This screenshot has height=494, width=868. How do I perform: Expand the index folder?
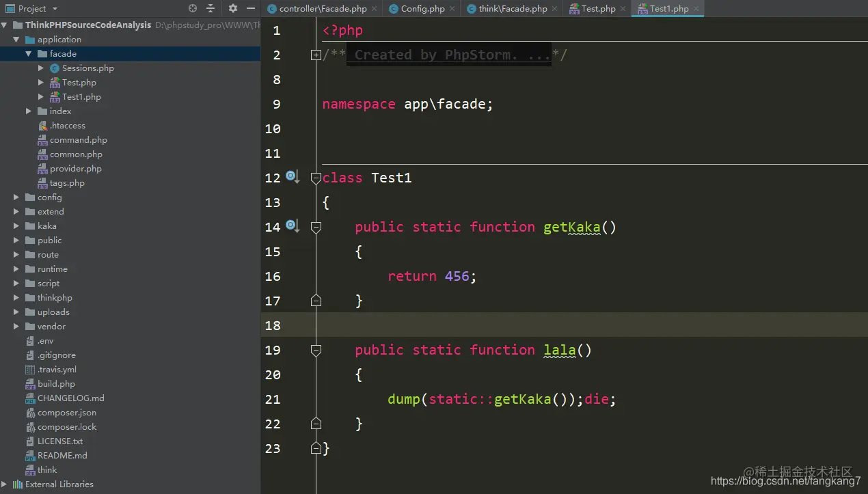coord(29,111)
